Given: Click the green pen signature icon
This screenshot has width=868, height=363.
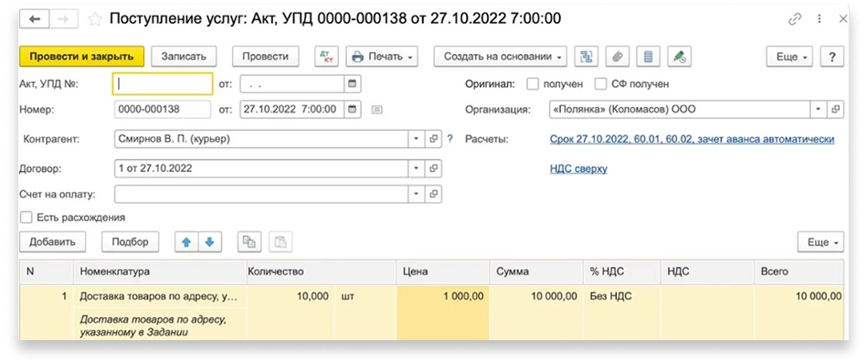Looking at the screenshot, I should (x=679, y=57).
